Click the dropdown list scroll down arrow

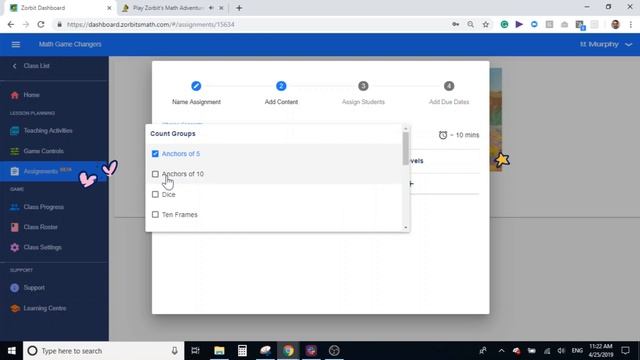coord(406,227)
